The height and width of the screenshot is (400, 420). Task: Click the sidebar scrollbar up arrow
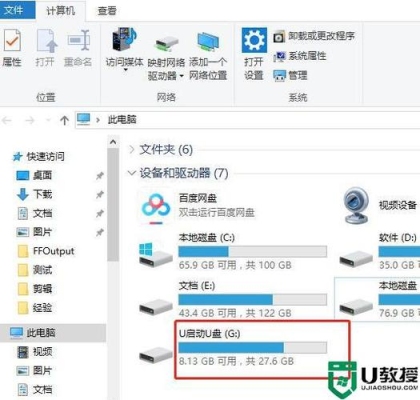pos(113,142)
